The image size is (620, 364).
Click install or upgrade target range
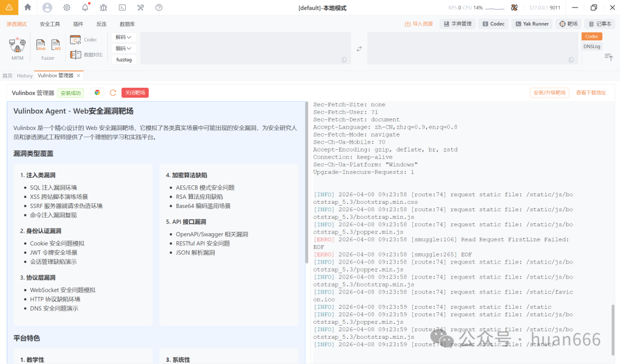(549, 92)
